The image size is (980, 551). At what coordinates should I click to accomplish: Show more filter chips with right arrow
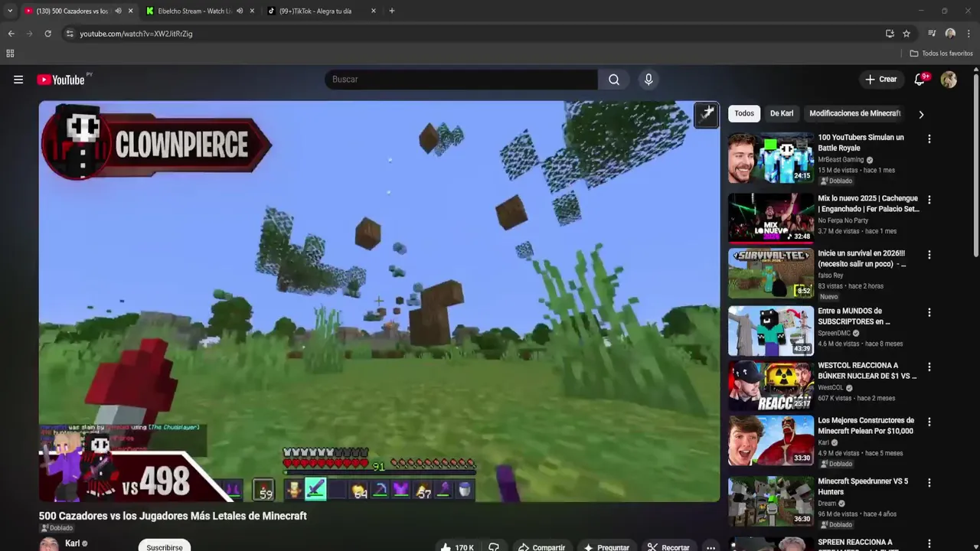pyautogui.click(x=921, y=114)
